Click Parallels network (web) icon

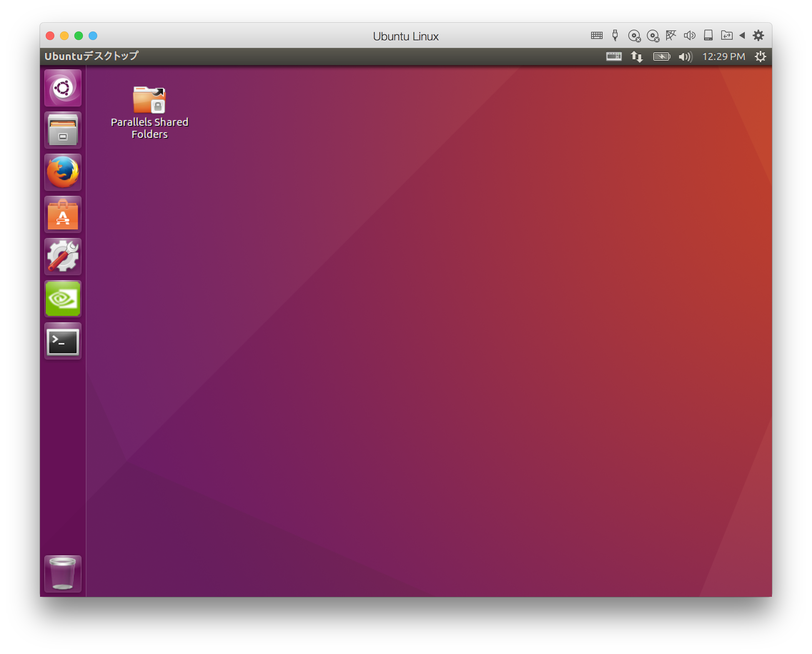click(671, 35)
